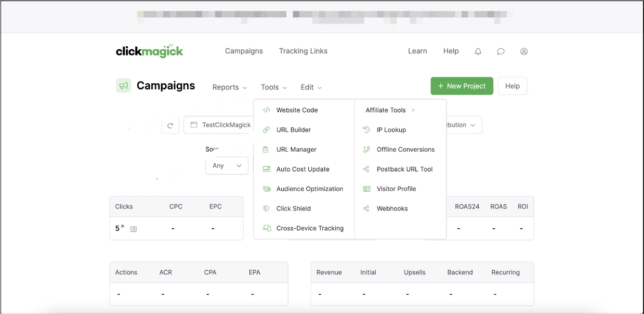Open the Website Code tool
644x314 pixels.
click(296, 110)
